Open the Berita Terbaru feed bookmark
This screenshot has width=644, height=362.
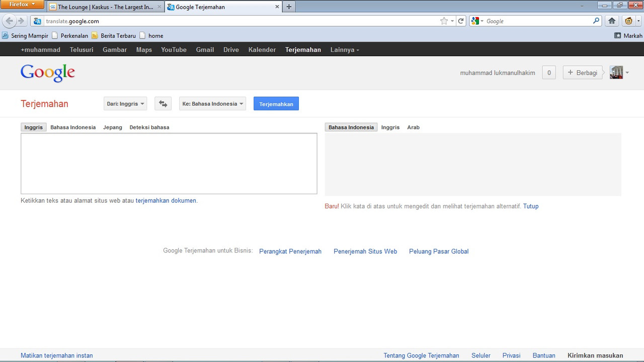114,36
